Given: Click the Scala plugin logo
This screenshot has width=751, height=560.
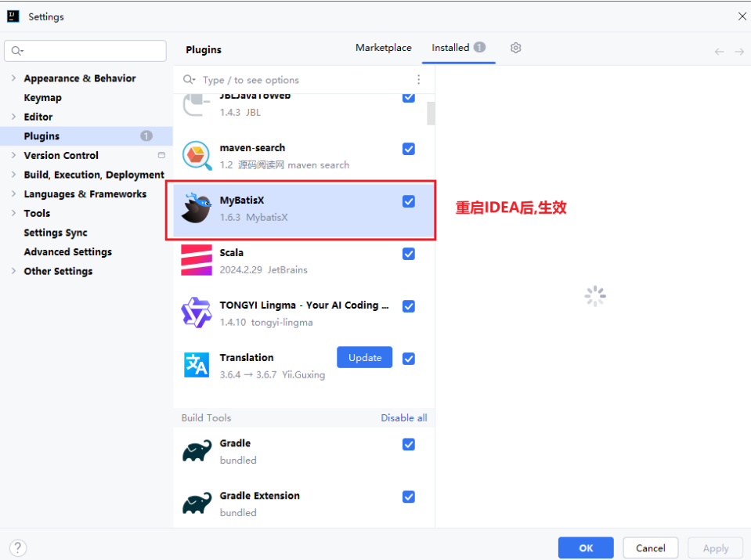Looking at the screenshot, I should (x=197, y=260).
